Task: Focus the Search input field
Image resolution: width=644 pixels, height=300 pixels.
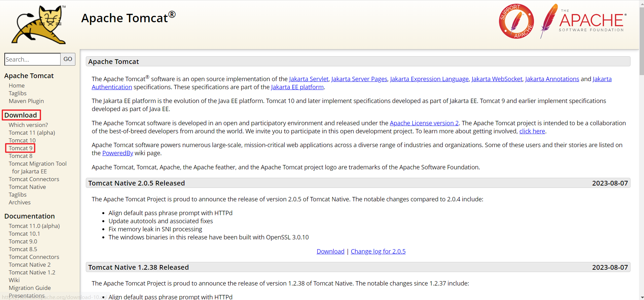Action: click(33, 59)
